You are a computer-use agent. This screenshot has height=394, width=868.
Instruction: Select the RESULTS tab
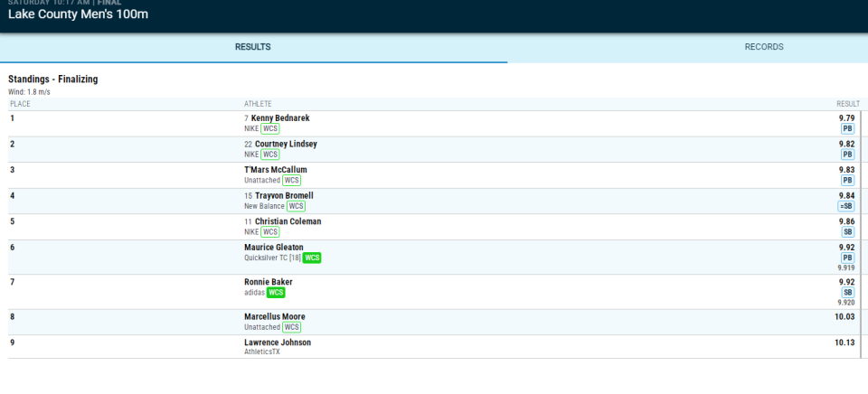(253, 47)
